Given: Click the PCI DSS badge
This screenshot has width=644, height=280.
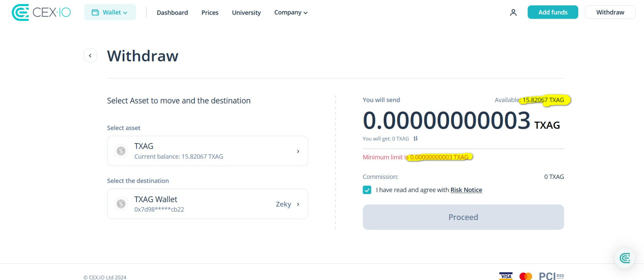Looking at the screenshot, I should 551,276.
